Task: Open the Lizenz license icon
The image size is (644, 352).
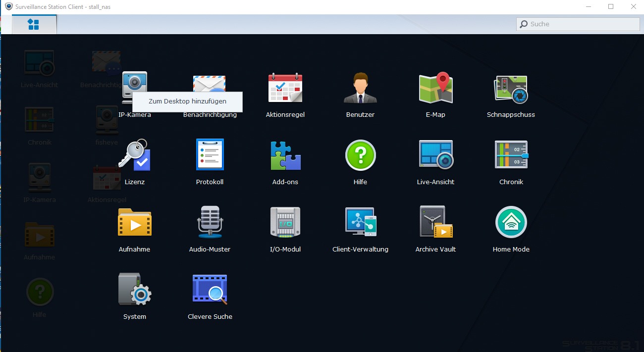Action: 134,155
